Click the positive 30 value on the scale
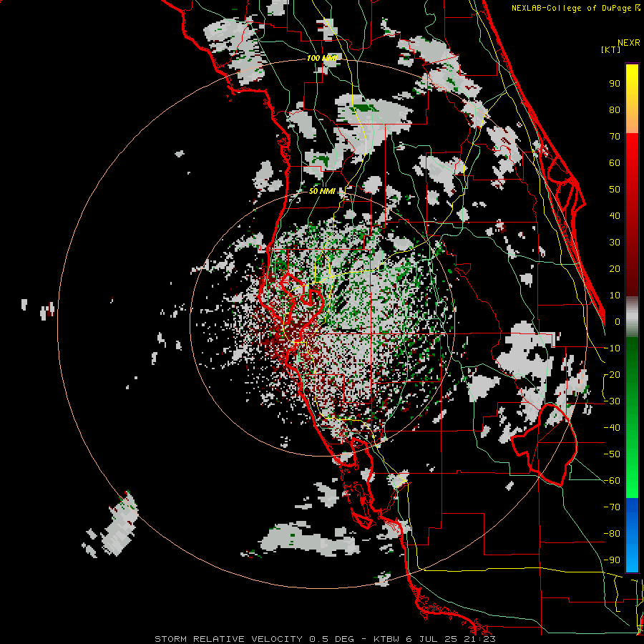 click(x=615, y=243)
